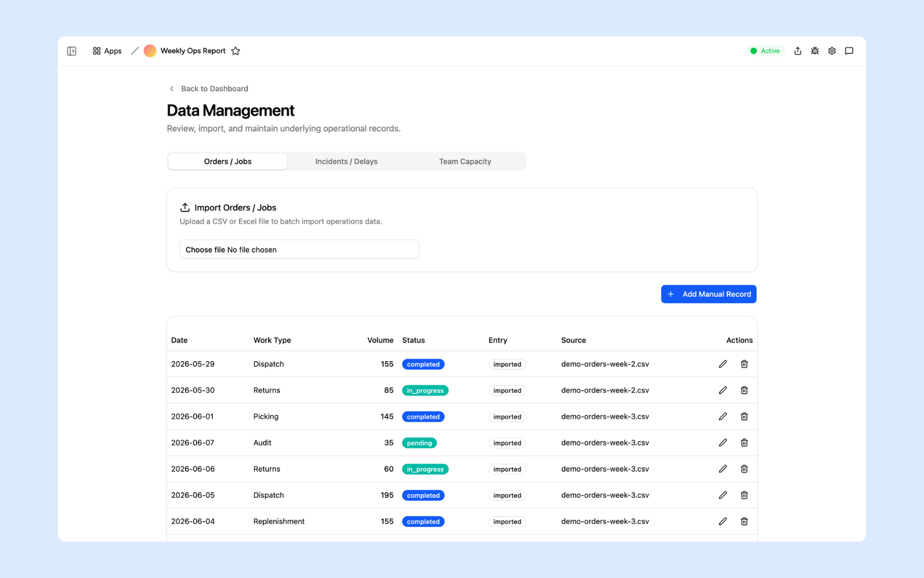The image size is (924, 578).
Task: Switch to the Incidents / Delays tab
Action: (346, 162)
